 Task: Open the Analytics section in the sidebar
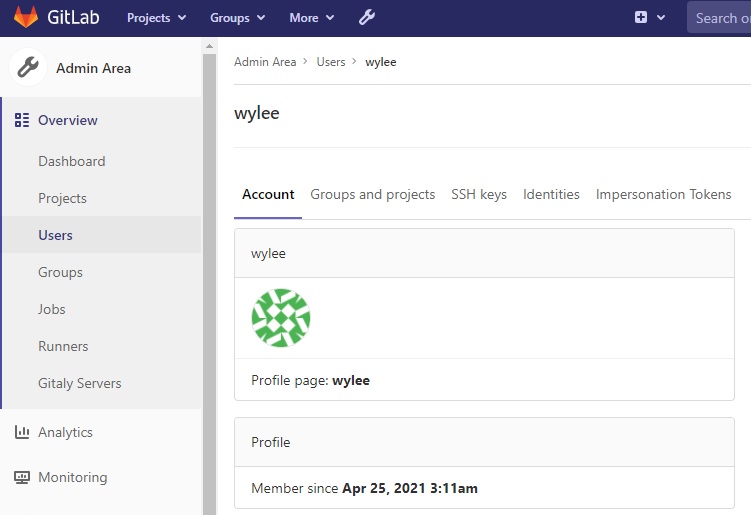point(66,432)
